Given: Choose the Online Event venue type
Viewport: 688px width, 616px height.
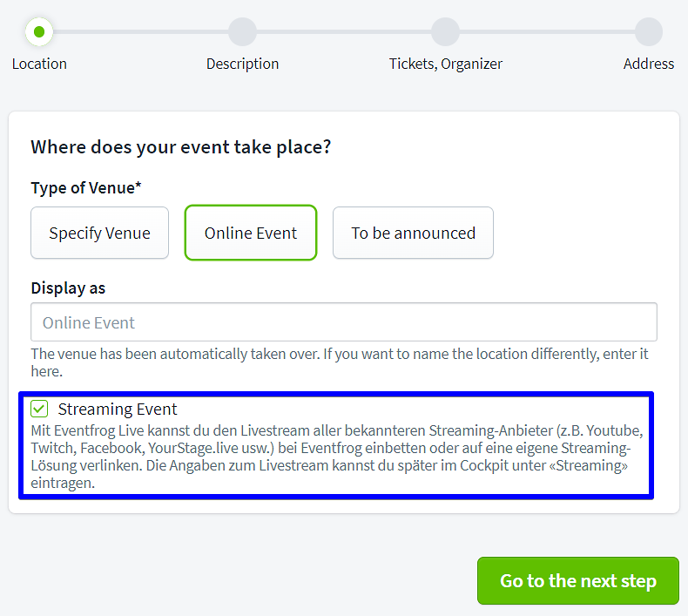Looking at the screenshot, I should coord(251,233).
